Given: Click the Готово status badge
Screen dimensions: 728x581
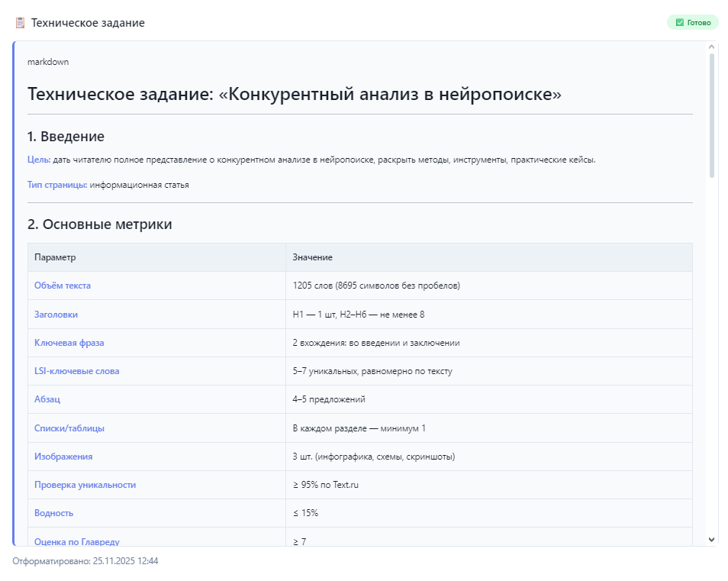Looking at the screenshot, I should pos(693,22).
